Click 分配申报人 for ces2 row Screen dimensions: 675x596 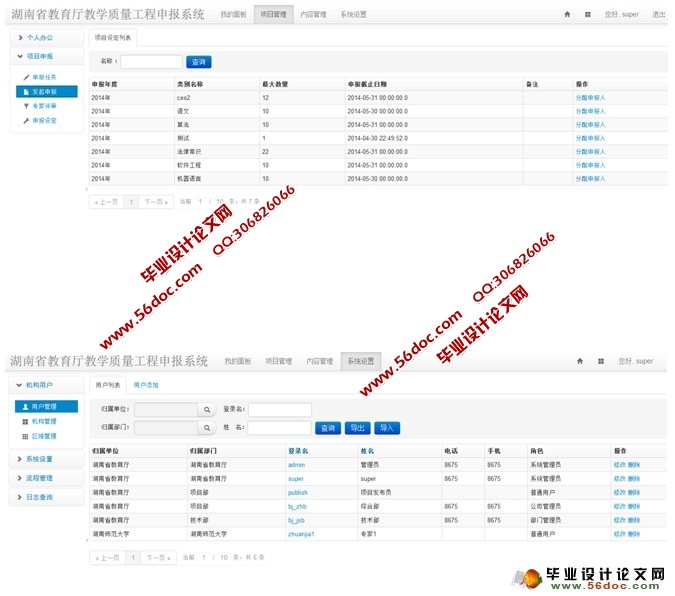[590, 98]
